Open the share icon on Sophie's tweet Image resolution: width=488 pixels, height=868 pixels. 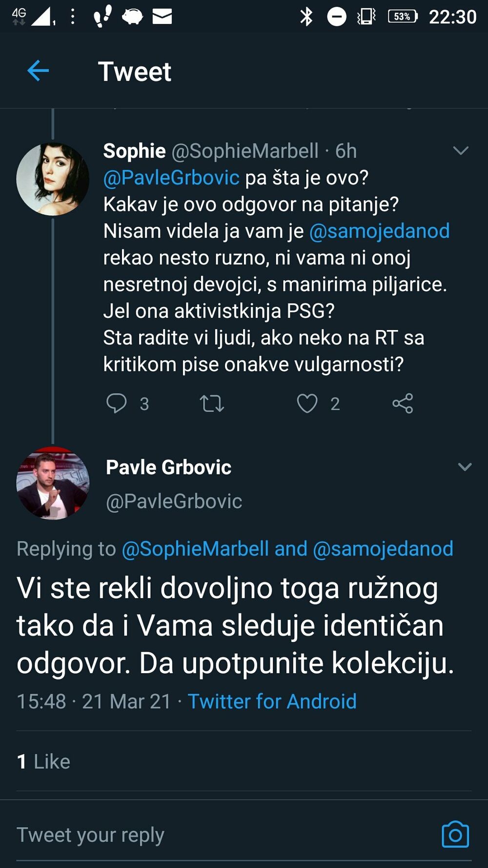[x=403, y=404]
